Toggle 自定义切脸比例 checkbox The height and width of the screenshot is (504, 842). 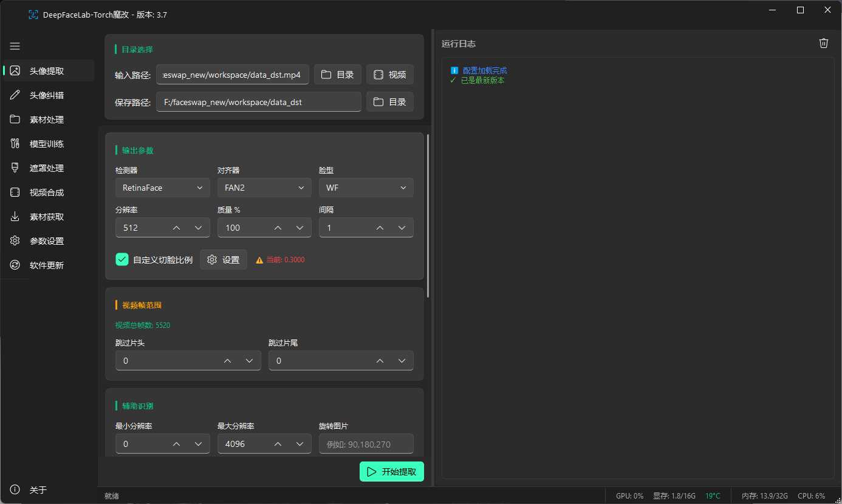pos(122,260)
